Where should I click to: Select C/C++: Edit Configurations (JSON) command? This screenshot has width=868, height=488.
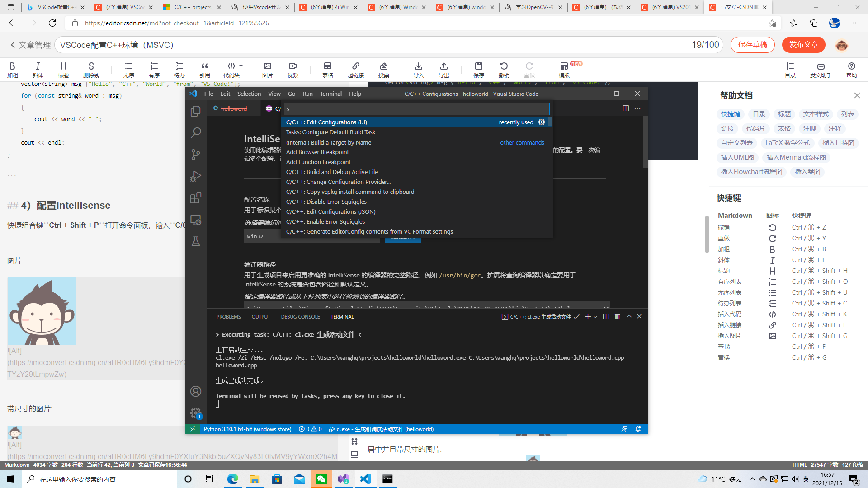click(x=416, y=211)
